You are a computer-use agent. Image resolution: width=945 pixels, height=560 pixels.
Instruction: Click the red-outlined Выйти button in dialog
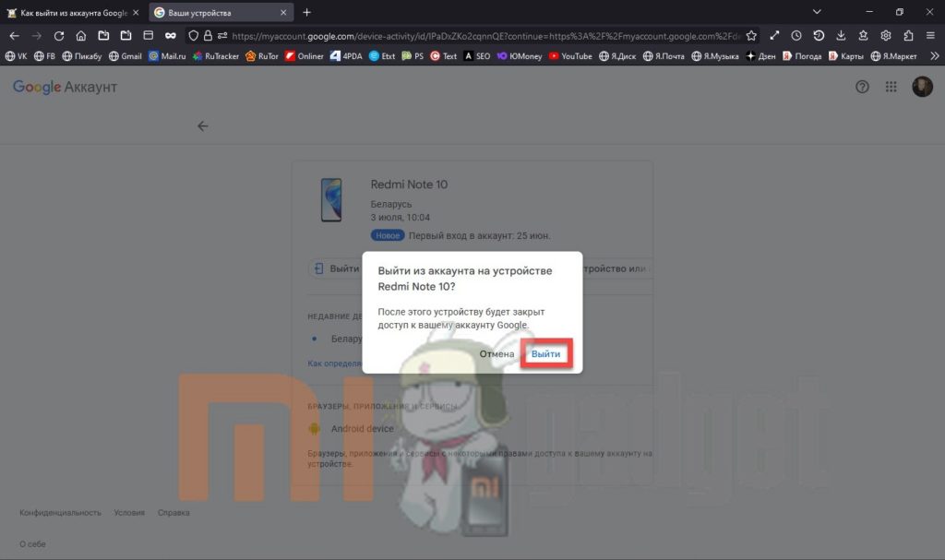point(545,354)
